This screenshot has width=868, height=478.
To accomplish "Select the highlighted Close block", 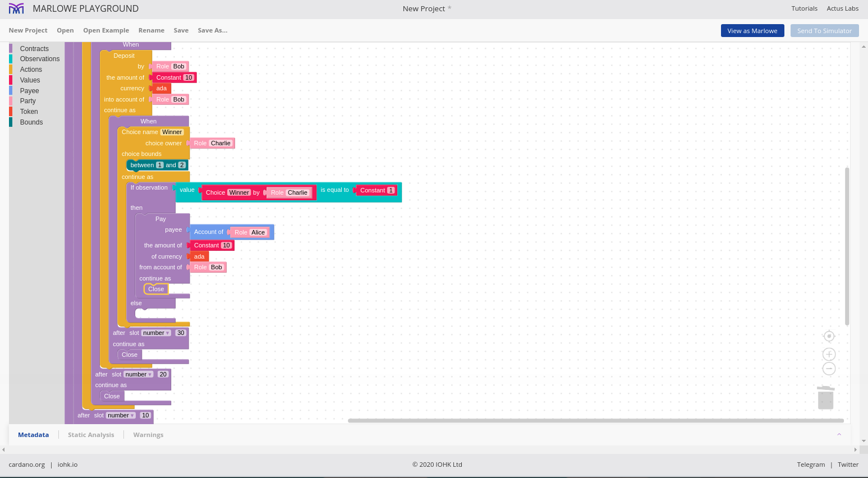I will click(156, 289).
